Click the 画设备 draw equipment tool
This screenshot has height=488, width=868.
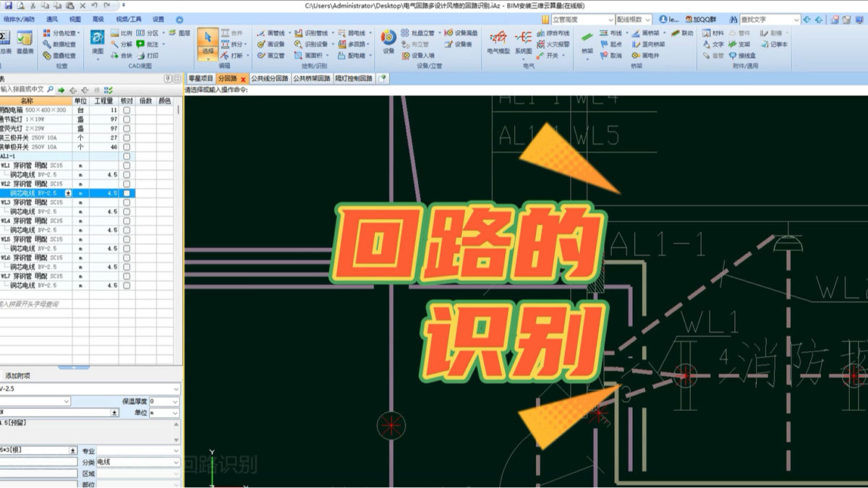pos(271,44)
